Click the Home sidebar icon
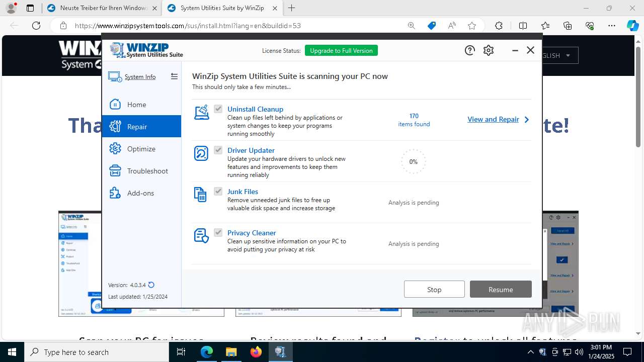Viewport: 644px width, 362px height. point(115,104)
